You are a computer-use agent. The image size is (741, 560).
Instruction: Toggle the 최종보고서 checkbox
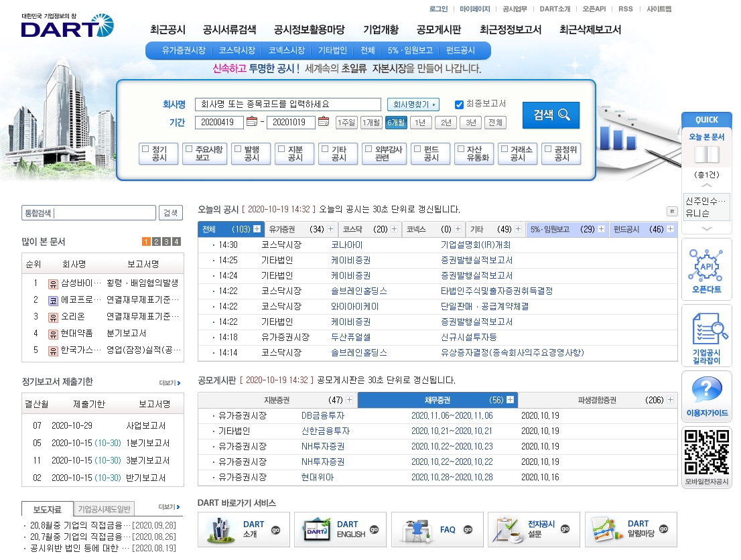pyautogui.click(x=459, y=104)
